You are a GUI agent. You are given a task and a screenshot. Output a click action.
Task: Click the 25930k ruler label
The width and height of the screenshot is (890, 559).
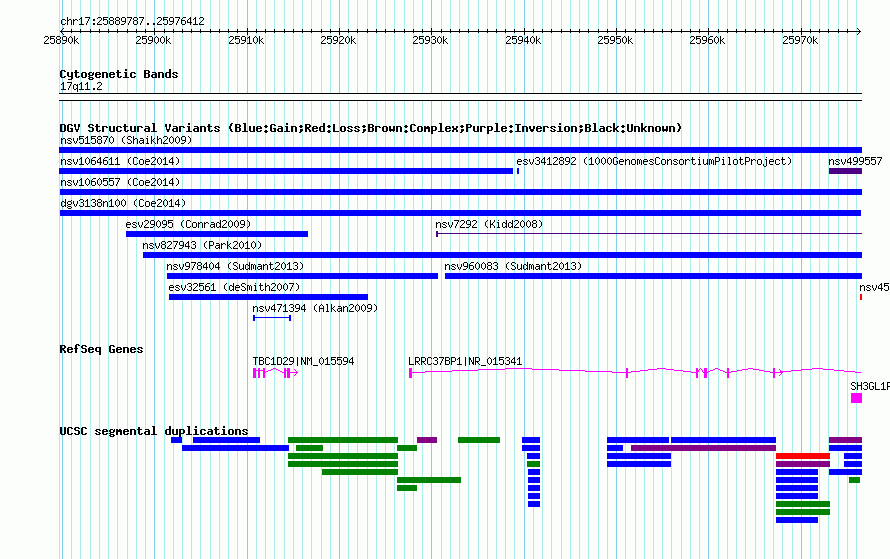[430, 40]
